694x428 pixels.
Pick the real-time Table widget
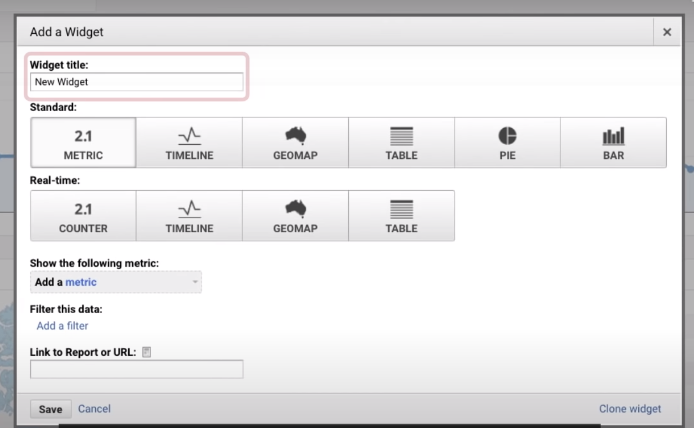[x=401, y=216]
